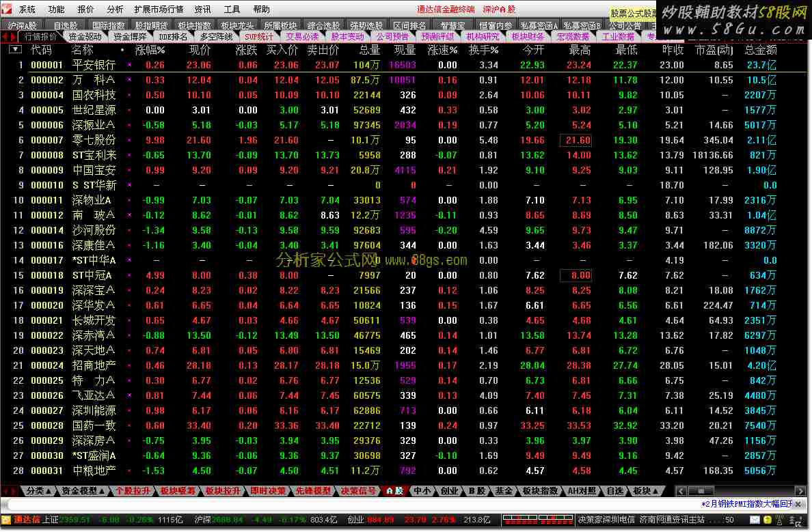Open the 2月钢铁PMI指数 news ticker link
This screenshot has width=812, height=532.
pos(746,504)
